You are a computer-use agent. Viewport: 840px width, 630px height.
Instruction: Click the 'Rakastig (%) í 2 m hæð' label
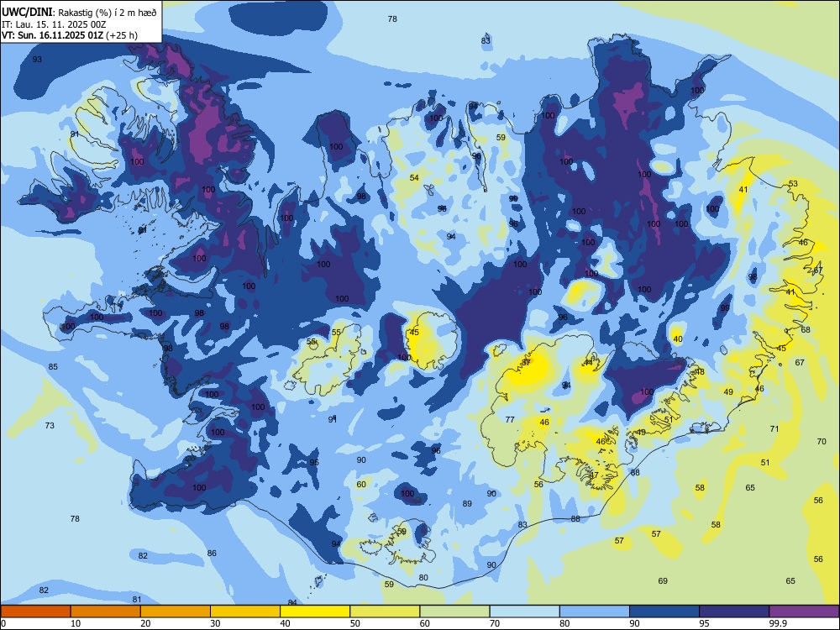tap(108, 13)
